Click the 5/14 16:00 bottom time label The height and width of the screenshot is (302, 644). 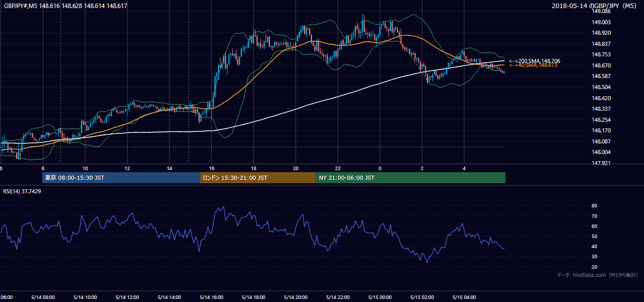click(211, 297)
